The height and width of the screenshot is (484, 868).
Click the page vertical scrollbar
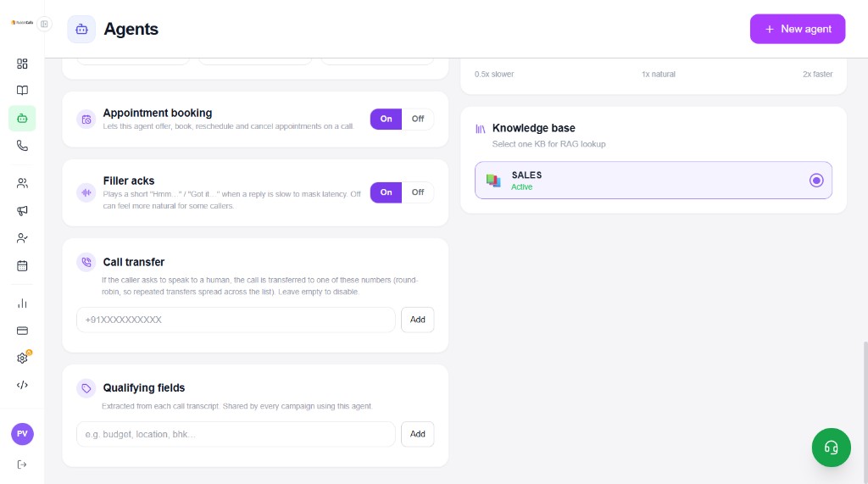click(865, 412)
